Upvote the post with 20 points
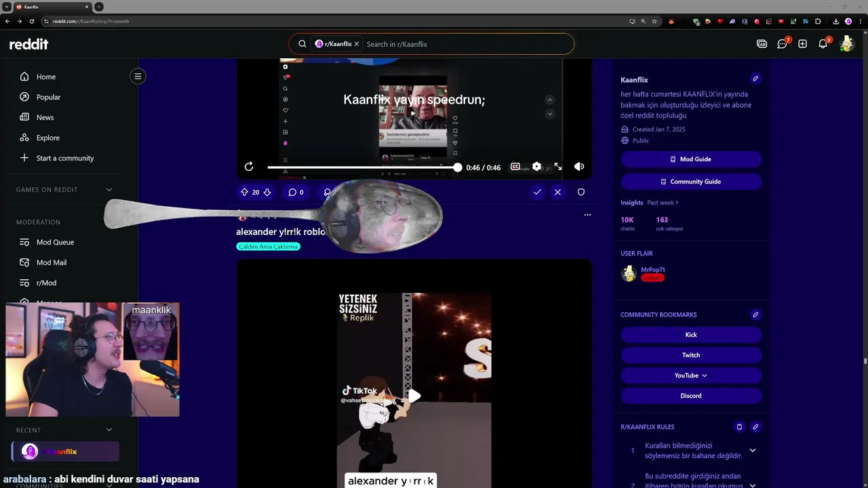 (x=244, y=192)
